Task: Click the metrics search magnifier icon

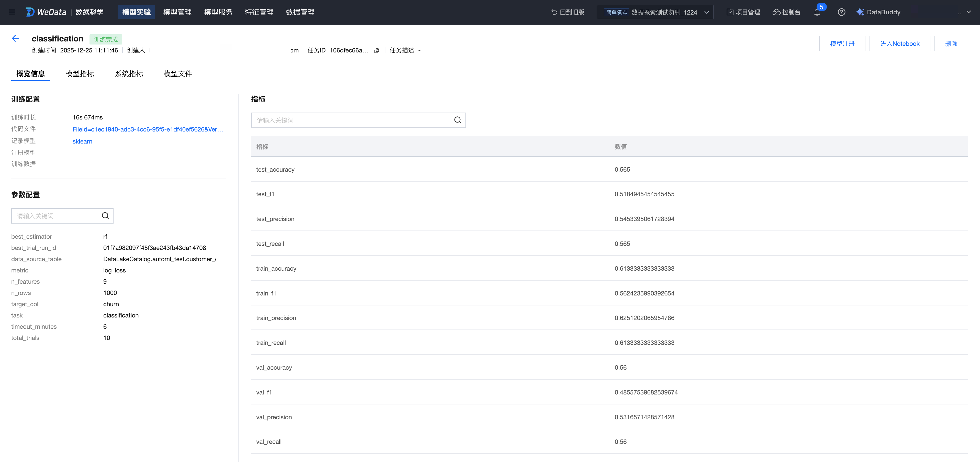Action: 458,120
